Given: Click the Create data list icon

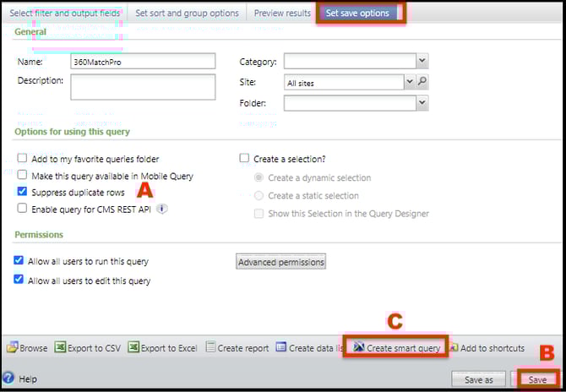Looking at the screenshot, I should pyautogui.click(x=281, y=348).
